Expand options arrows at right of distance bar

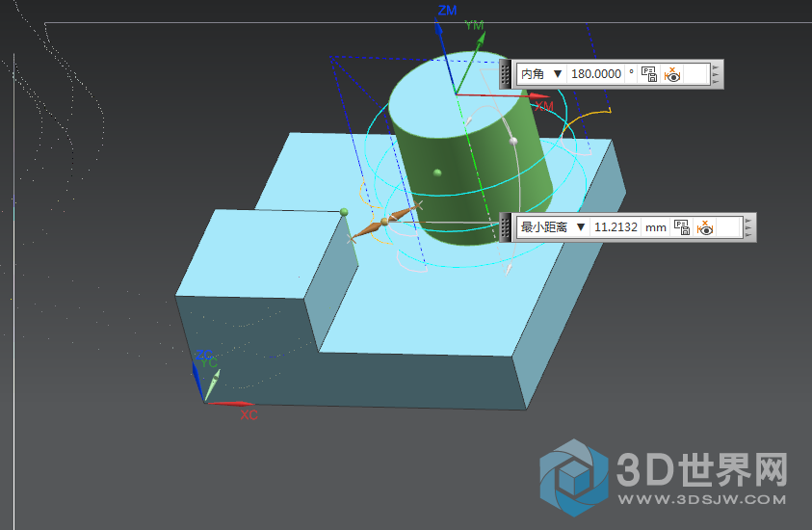[x=749, y=227]
